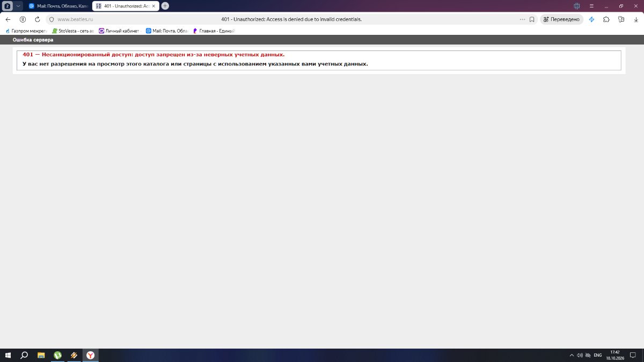Go back with the browser back arrow

(8, 19)
